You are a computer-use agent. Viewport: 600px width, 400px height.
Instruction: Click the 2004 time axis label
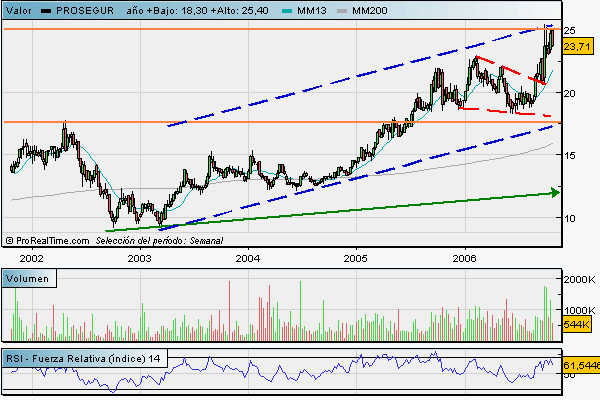click(x=248, y=258)
